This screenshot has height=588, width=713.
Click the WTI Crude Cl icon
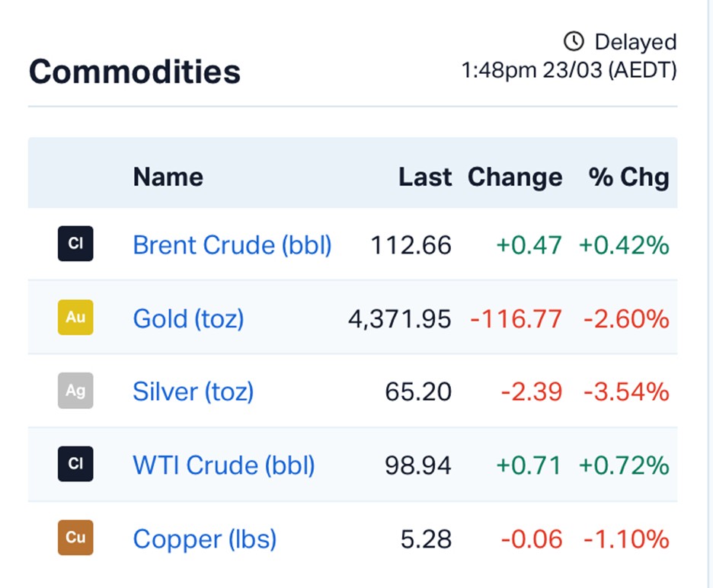pos(75,465)
